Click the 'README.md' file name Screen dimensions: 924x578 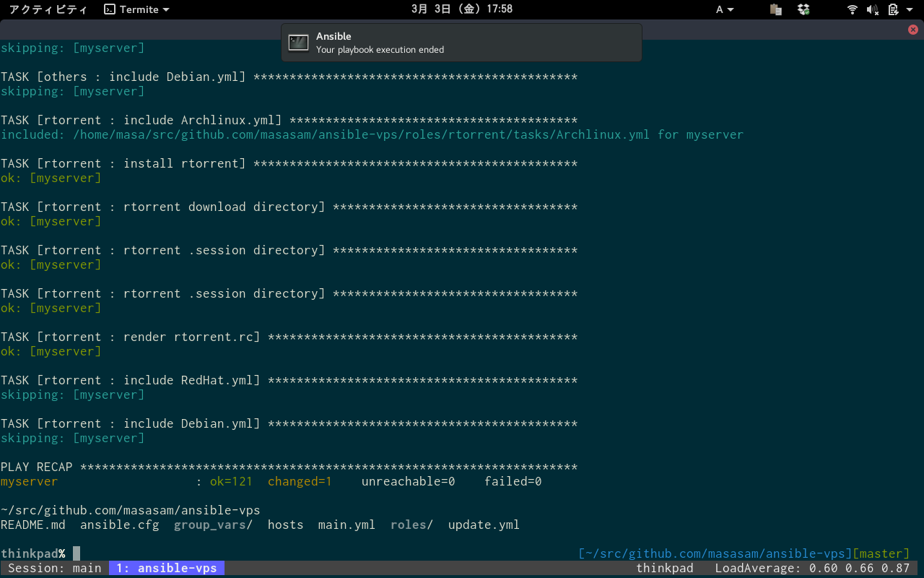tap(32, 525)
